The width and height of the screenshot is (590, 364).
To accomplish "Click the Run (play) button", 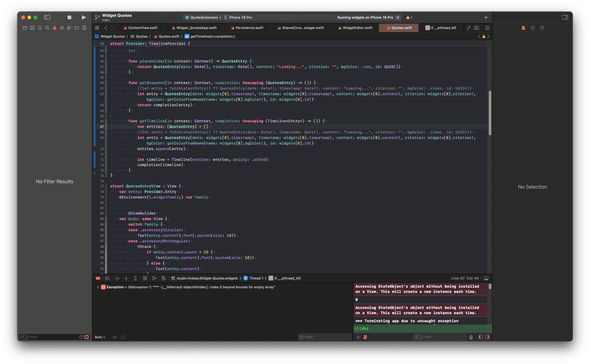I will (x=83, y=16).
